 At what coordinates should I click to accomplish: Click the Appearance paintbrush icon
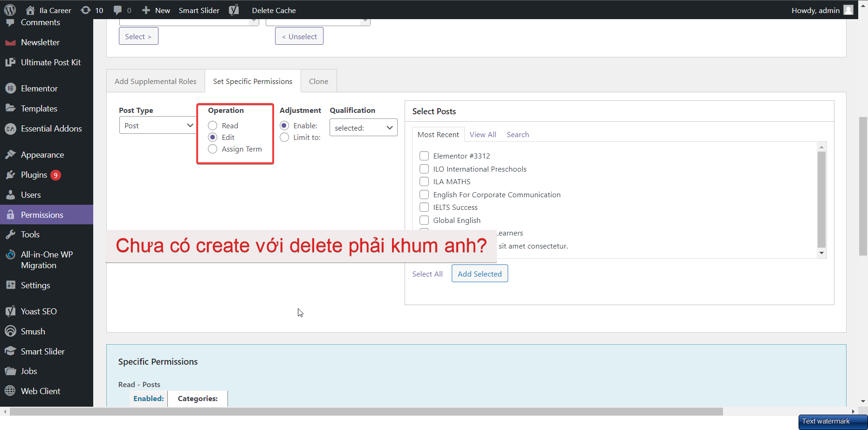click(x=10, y=154)
